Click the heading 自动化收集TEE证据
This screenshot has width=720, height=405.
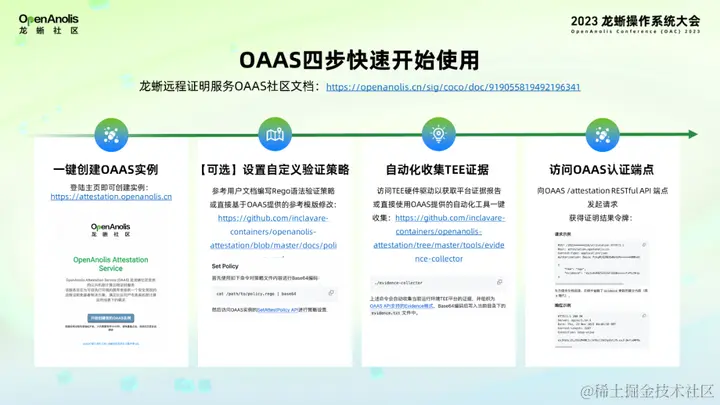pyautogui.click(x=437, y=169)
